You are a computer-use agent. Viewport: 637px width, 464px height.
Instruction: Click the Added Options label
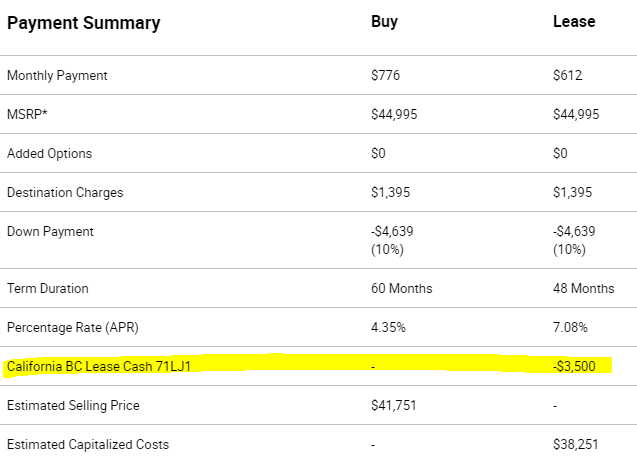click(50, 154)
